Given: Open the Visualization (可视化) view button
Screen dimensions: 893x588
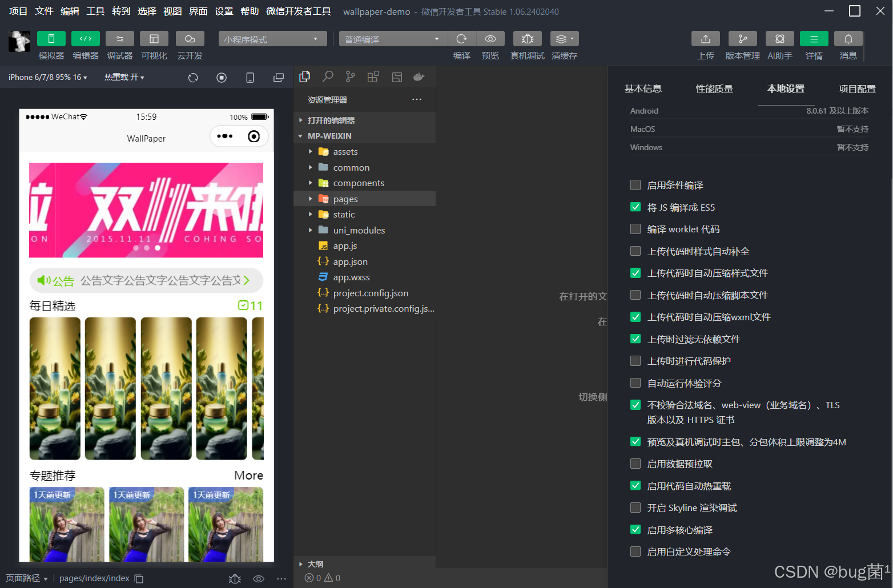Looking at the screenshot, I should [x=154, y=39].
